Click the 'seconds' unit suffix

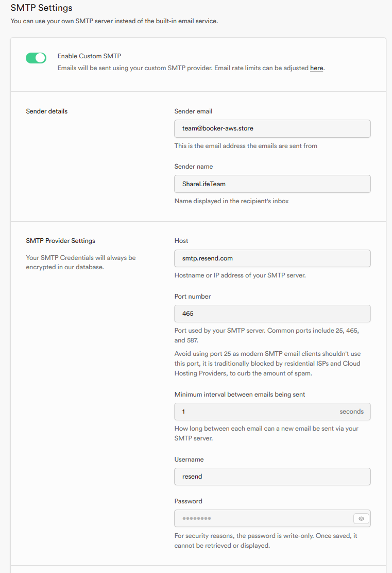(351, 412)
